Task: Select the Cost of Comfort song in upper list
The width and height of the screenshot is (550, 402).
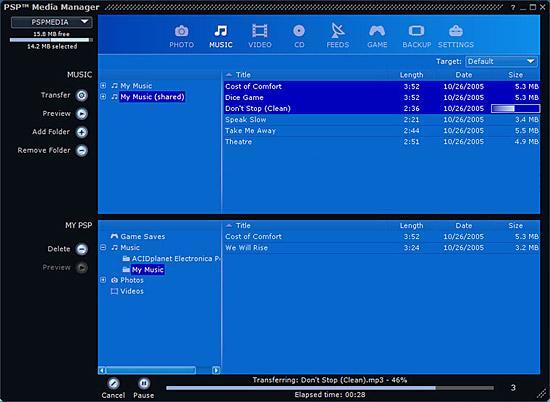Action: pyautogui.click(x=382, y=86)
